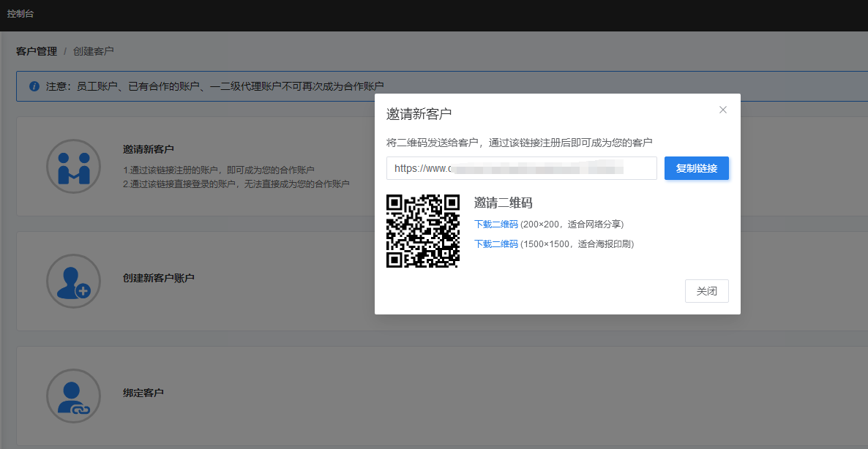Click the 复制链接 button
This screenshot has height=449, width=868.
tap(697, 168)
